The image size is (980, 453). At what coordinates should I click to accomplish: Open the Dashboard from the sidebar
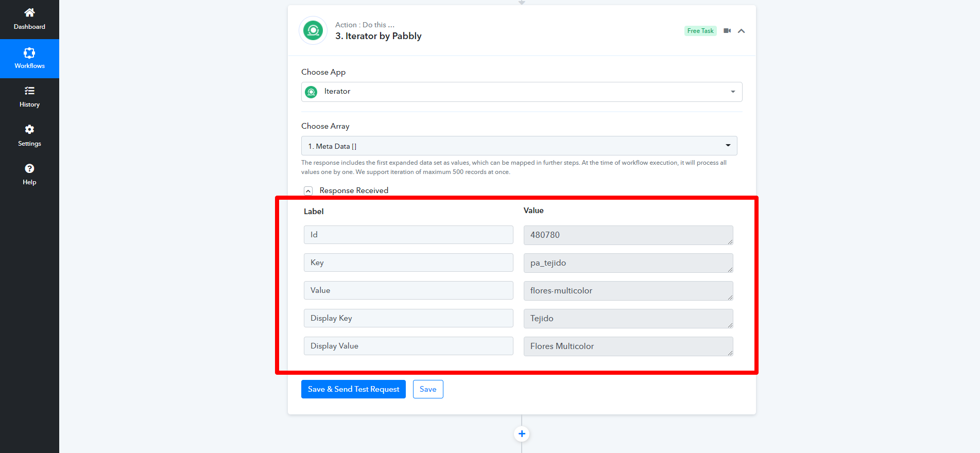(x=29, y=20)
